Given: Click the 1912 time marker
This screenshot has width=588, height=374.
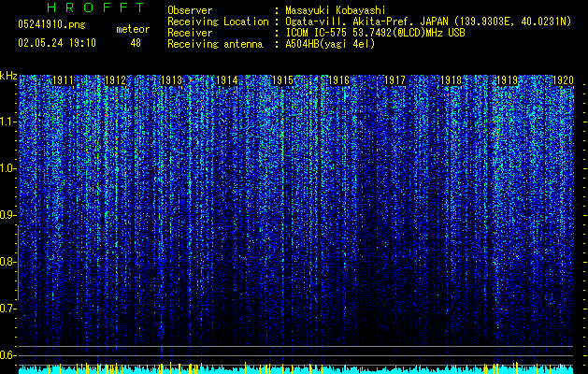Looking at the screenshot, I should pos(116,80).
